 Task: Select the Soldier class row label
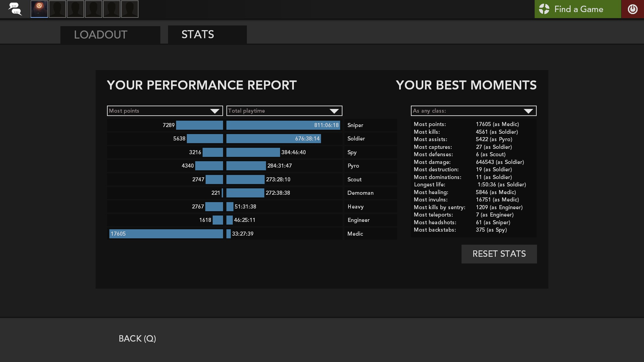(356, 139)
